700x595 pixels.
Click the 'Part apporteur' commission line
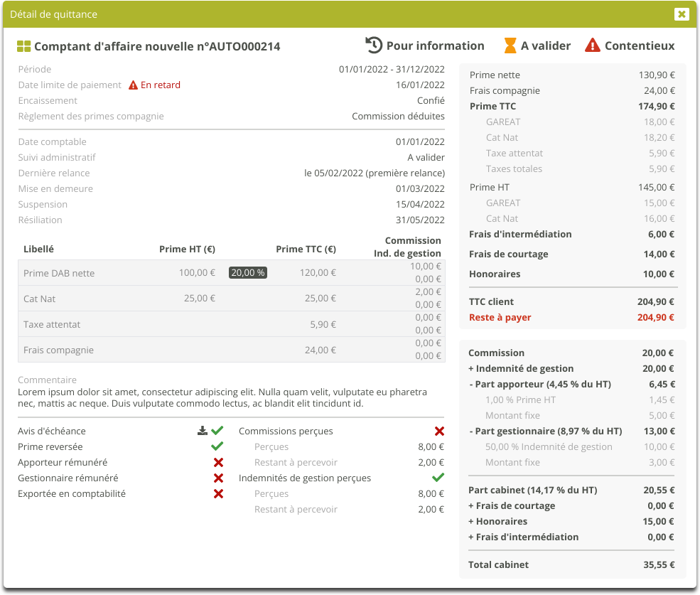pos(540,384)
